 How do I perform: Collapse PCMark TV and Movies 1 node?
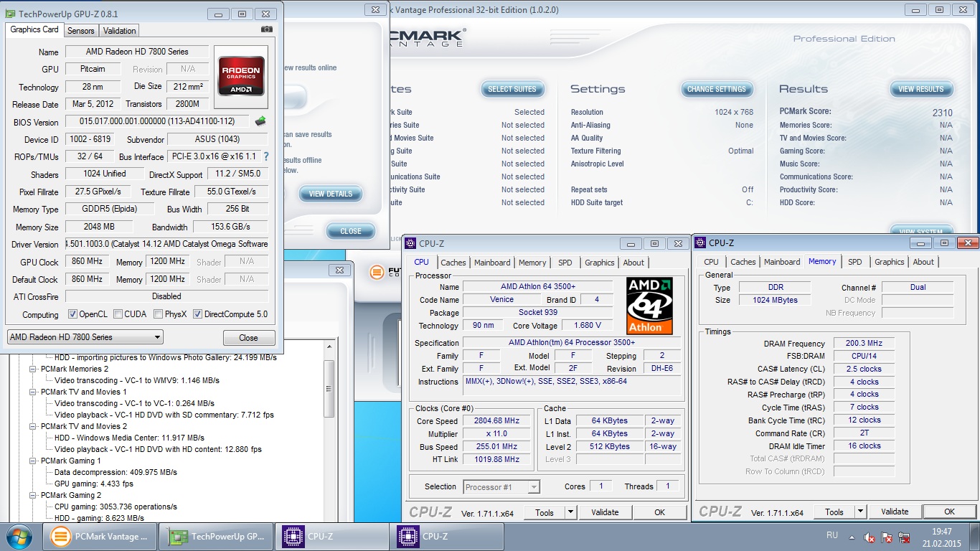tap(33, 392)
